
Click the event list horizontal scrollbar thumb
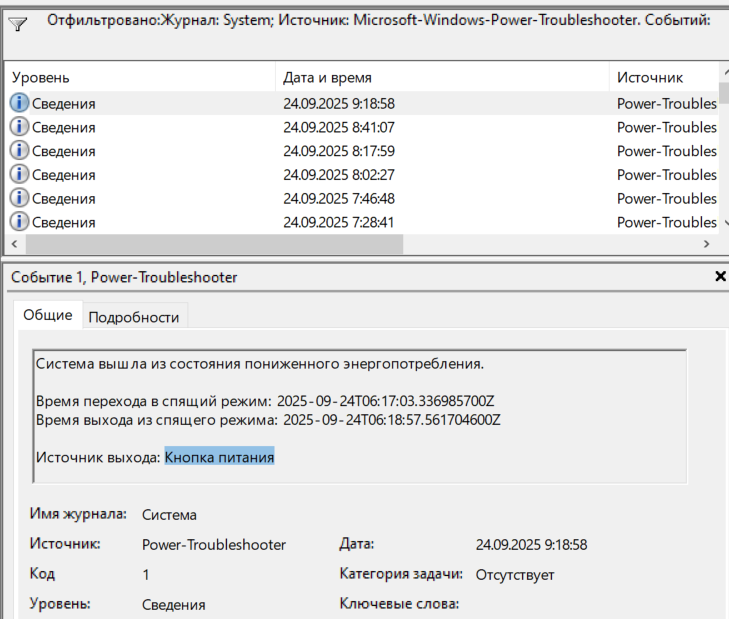pos(214,244)
